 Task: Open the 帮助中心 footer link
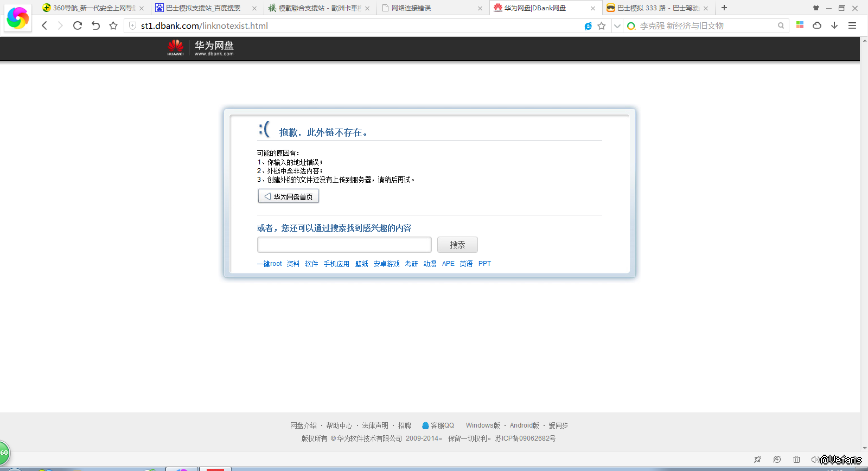339,425
